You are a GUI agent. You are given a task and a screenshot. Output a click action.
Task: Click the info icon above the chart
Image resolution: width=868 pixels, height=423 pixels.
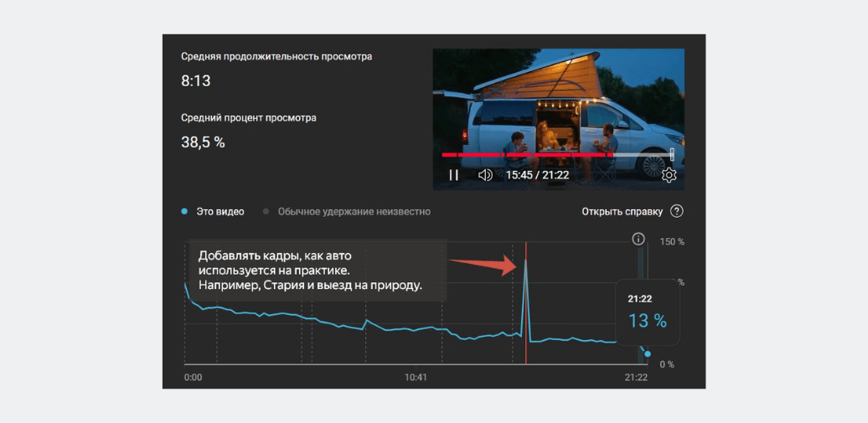click(638, 239)
